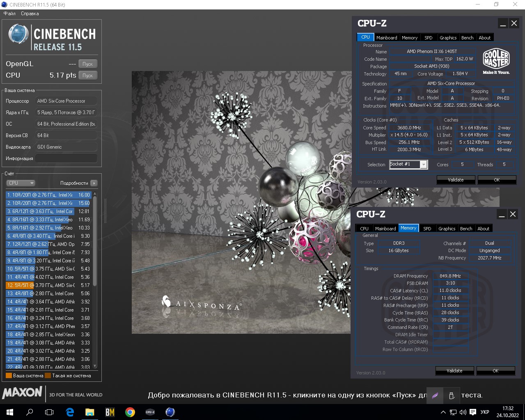
Task: Click DRAM Frequency value 849.8 MHz
Action: pyautogui.click(x=450, y=276)
